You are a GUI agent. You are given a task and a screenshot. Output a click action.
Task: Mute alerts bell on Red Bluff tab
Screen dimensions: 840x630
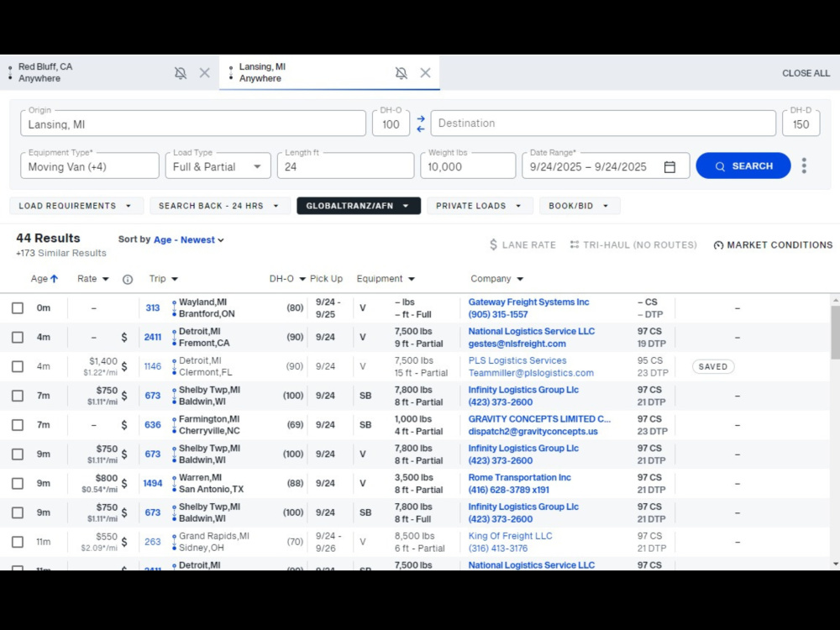(x=181, y=73)
